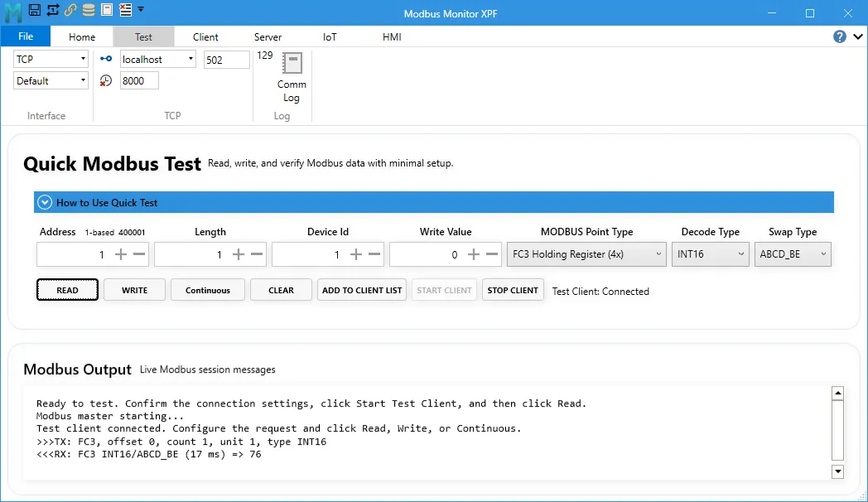Decrease Write Value with the minus icon
The width and height of the screenshot is (868, 502).
click(x=492, y=254)
